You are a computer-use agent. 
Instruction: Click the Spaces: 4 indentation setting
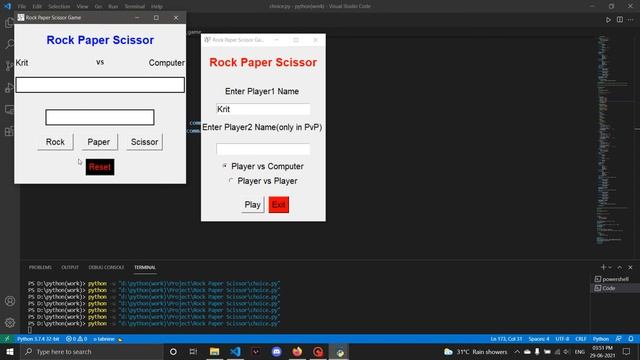click(x=539, y=339)
